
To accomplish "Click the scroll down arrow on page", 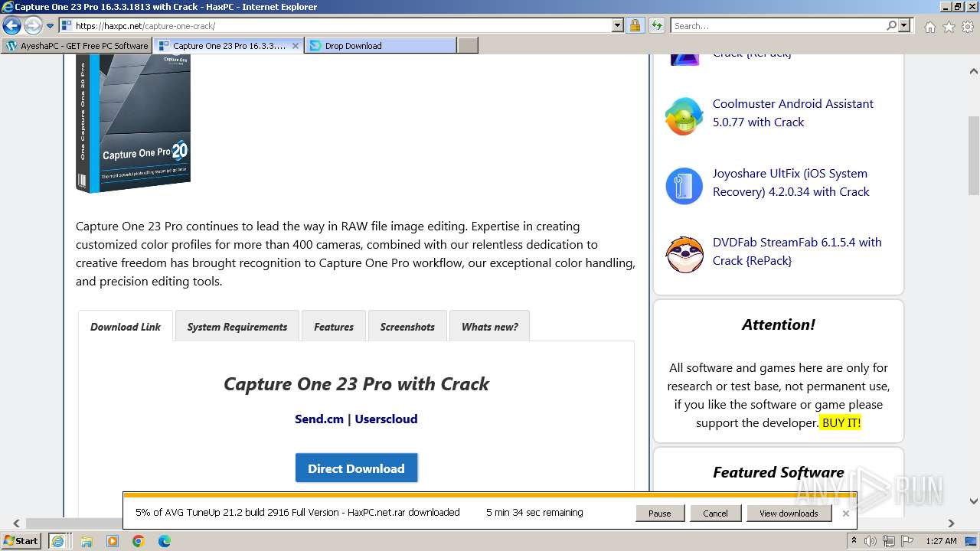I will point(973,502).
